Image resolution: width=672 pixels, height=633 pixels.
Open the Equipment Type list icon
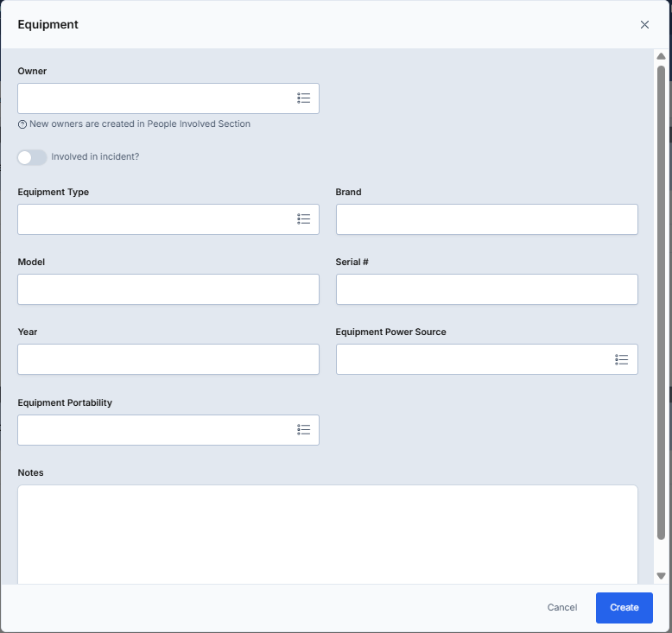click(x=303, y=219)
